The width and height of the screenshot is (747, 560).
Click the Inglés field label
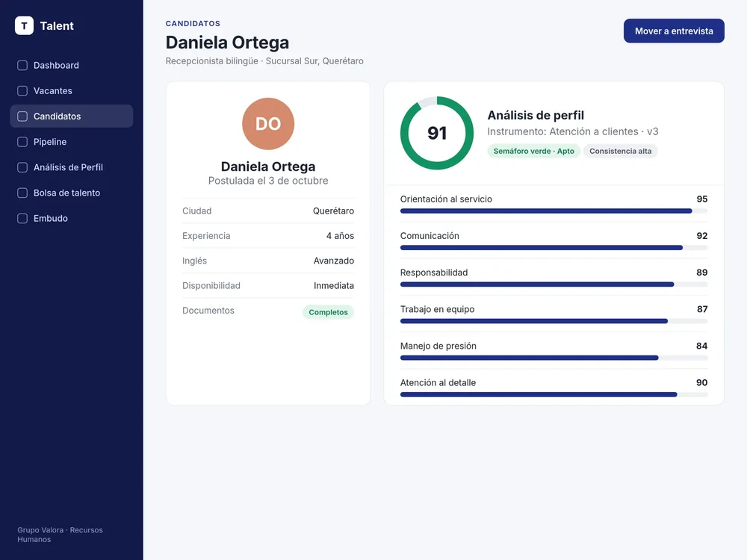194,261
